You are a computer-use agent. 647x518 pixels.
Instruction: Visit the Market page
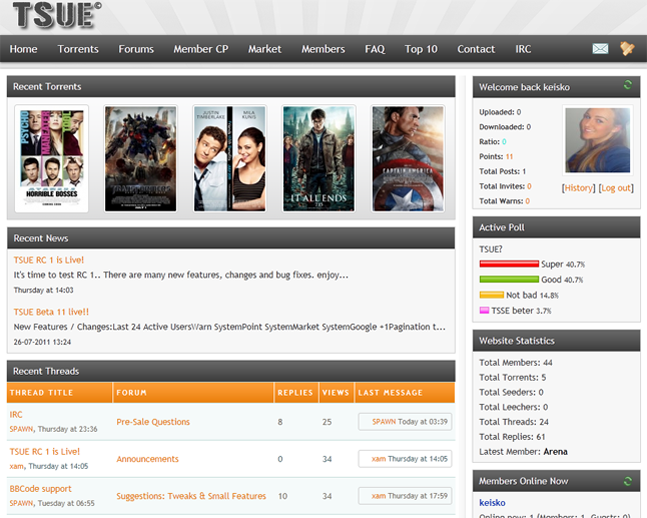point(264,49)
